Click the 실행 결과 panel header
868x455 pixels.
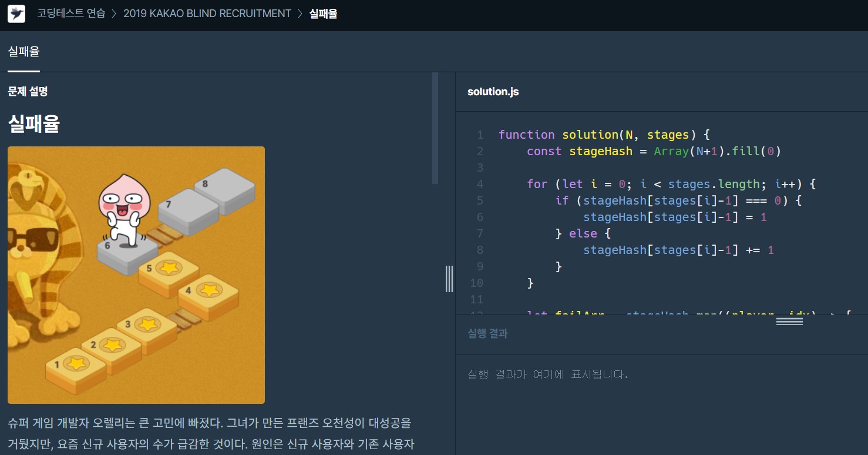487,333
